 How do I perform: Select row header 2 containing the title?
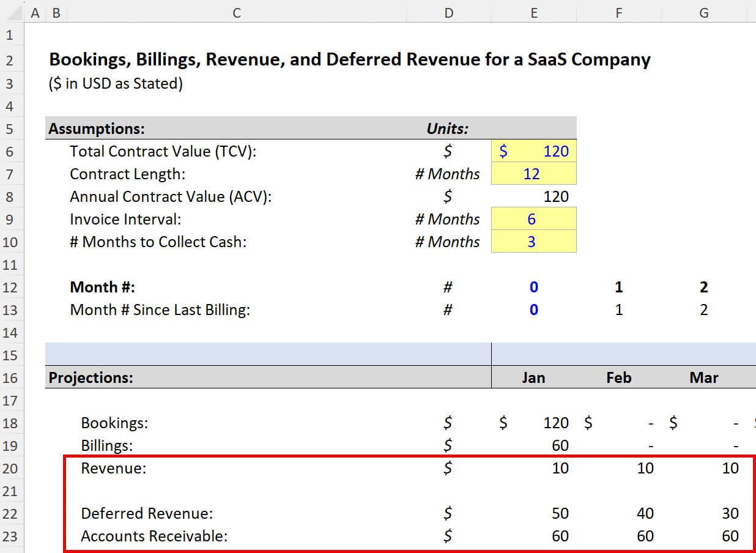tap(10, 59)
